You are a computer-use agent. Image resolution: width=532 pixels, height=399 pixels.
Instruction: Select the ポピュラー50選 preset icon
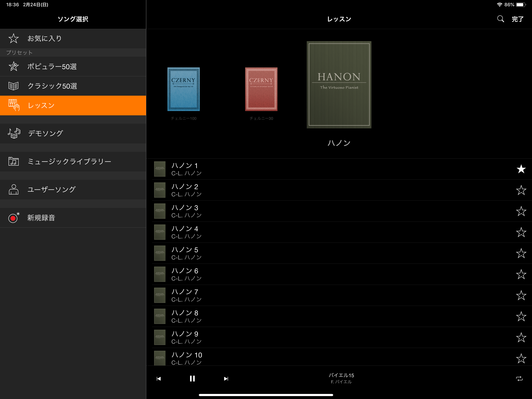14,66
